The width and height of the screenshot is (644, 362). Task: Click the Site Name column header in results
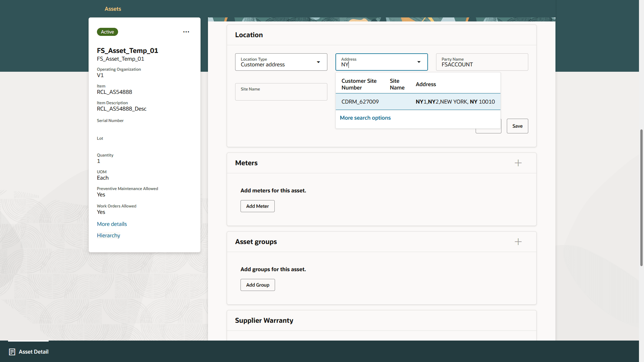click(x=397, y=84)
